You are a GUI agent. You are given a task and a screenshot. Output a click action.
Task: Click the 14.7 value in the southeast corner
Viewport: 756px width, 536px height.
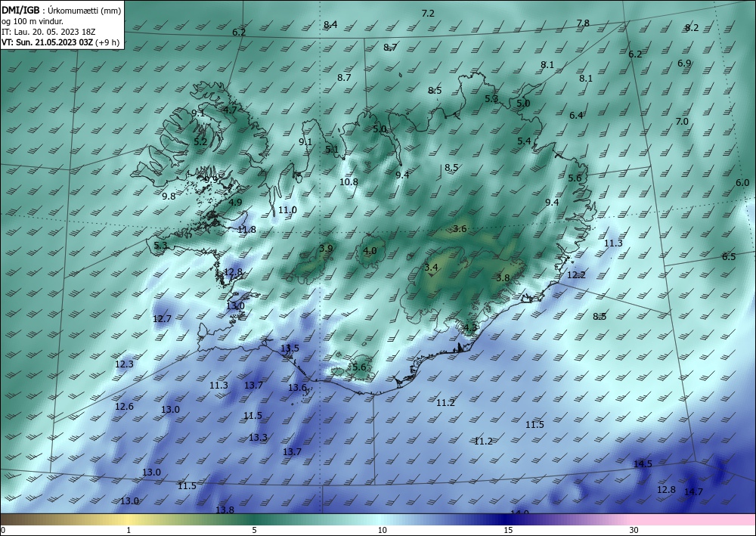pos(693,492)
